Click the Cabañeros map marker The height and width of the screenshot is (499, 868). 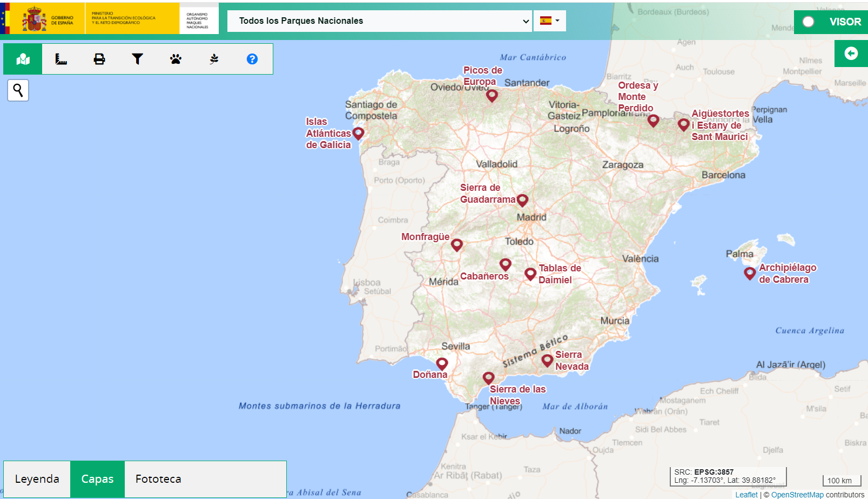click(x=506, y=264)
